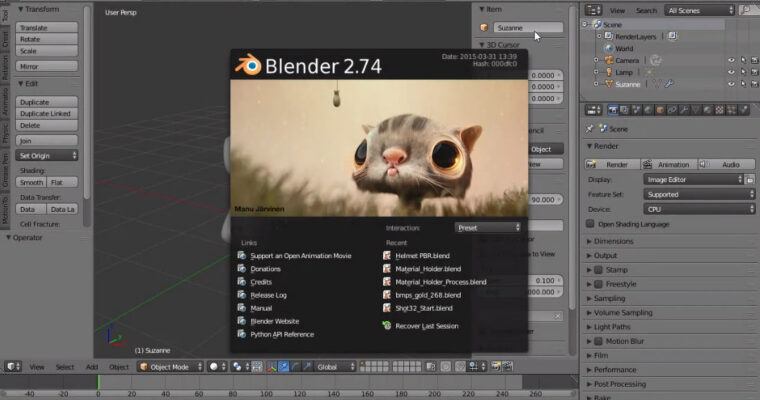760x400 pixels.
Task: Click the wrench modifier icon on Suzanne row
Action: [x=669, y=84]
